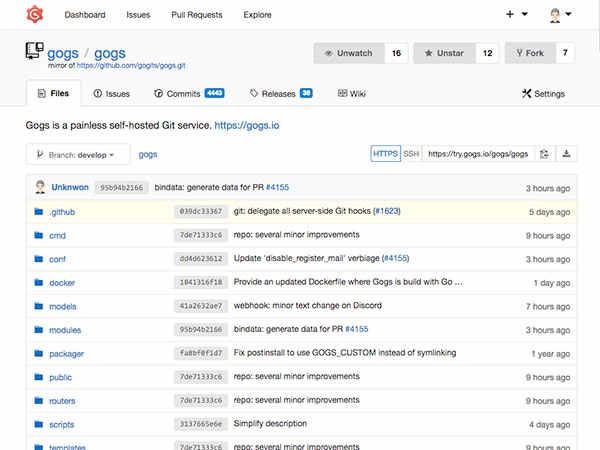Click 'webhook: minor text change on Discord' message
This screenshot has height=450, width=600.
tap(308, 306)
